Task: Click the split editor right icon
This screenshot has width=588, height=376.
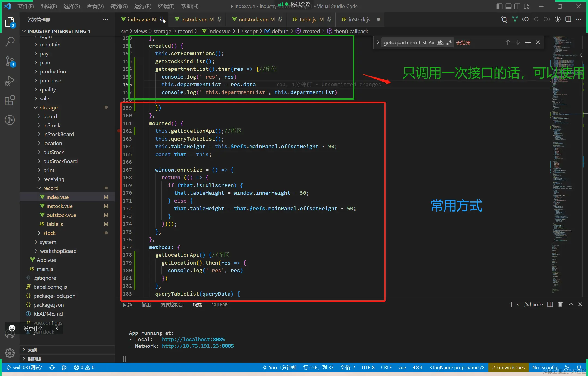Action: pos(568,19)
